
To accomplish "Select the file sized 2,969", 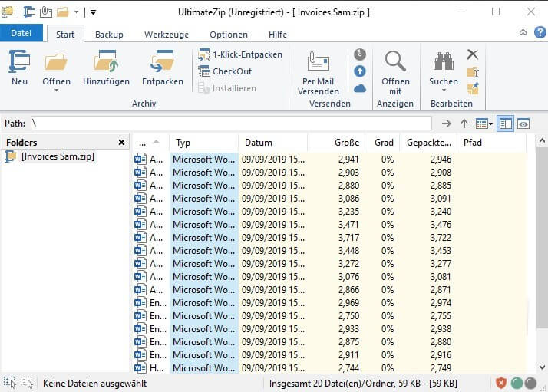I will coord(329,303).
